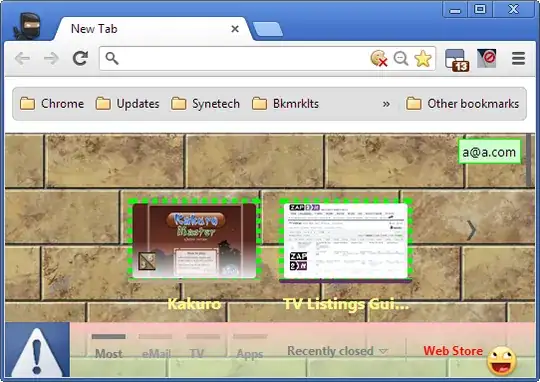The height and width of the screenshot is (382, 540).
Task: Click the Kakuro title link
Action: pos(194,304)
